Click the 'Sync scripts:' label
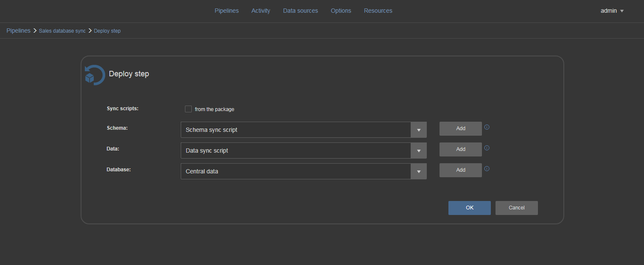Viewport: 644px width, 265px height. (123, 109)
